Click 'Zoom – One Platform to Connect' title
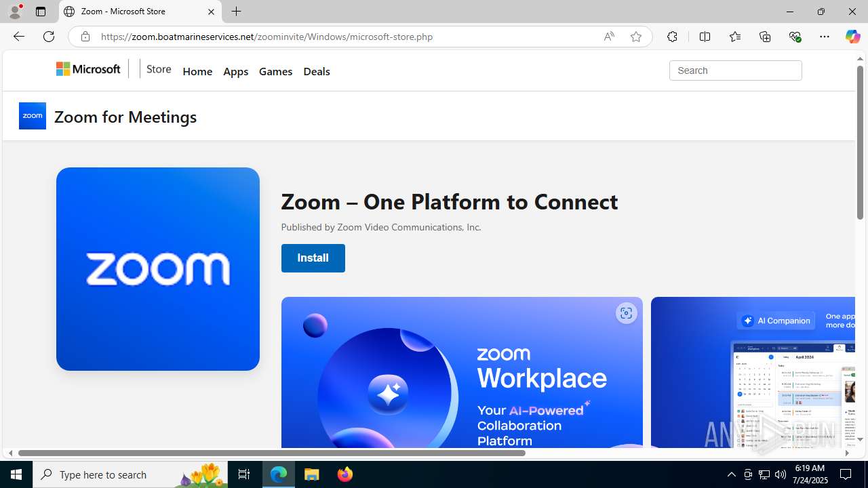This screenshot has height=488, width=868. click(449, 201)
